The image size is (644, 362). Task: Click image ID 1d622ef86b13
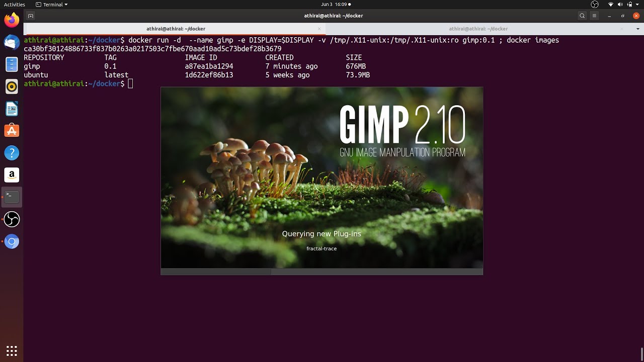pyautogui.click(x=209, y=75)
